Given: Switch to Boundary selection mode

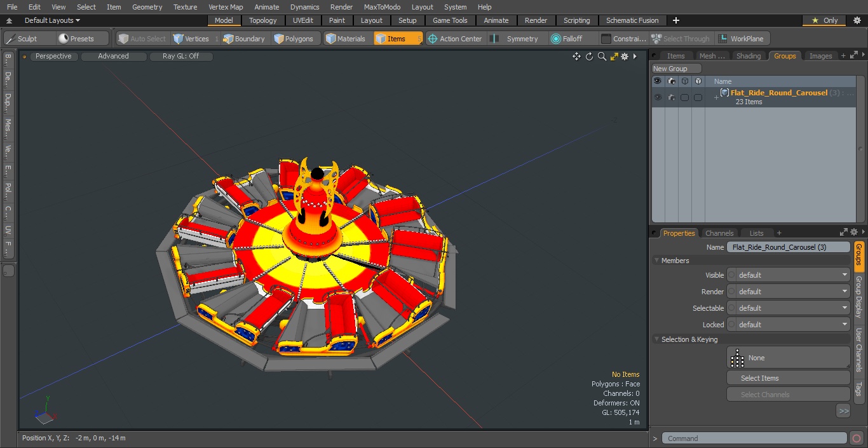Looking at the screenshot, I should click(244, 39).
